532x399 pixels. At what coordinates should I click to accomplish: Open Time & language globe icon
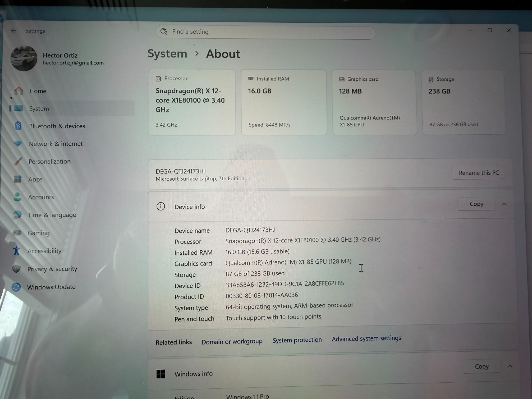point(17,215)
